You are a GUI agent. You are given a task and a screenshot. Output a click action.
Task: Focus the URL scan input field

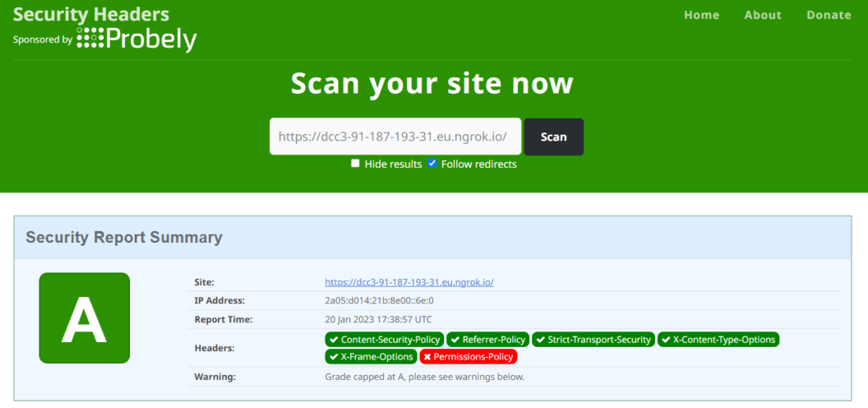pos(395,137)
